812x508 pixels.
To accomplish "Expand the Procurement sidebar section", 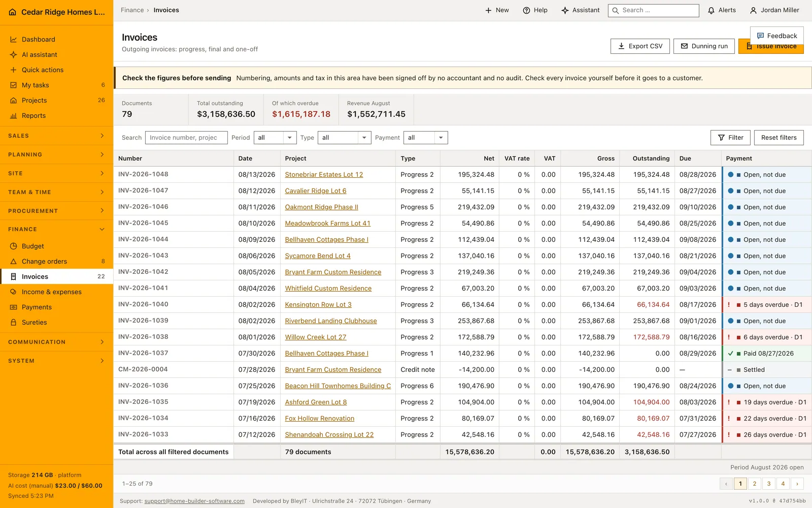I will (x=56, y=211).
